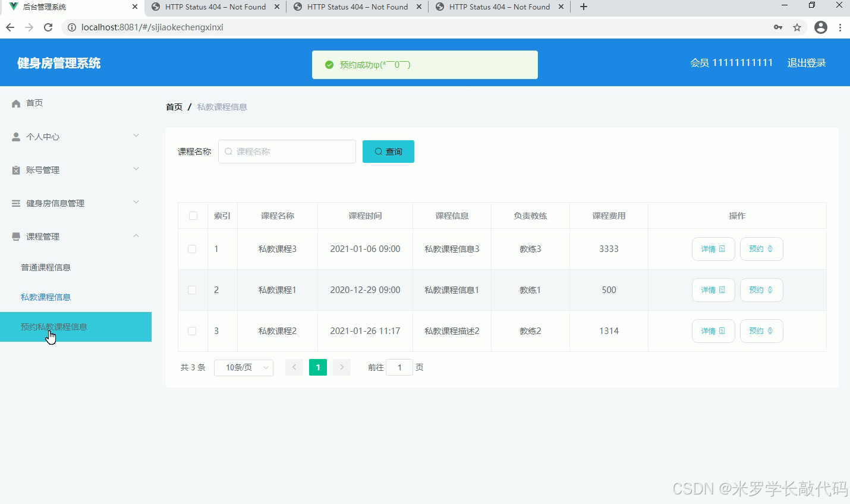Click the 负责教练 column header
850x504 pixels.
tap(530, 216)
